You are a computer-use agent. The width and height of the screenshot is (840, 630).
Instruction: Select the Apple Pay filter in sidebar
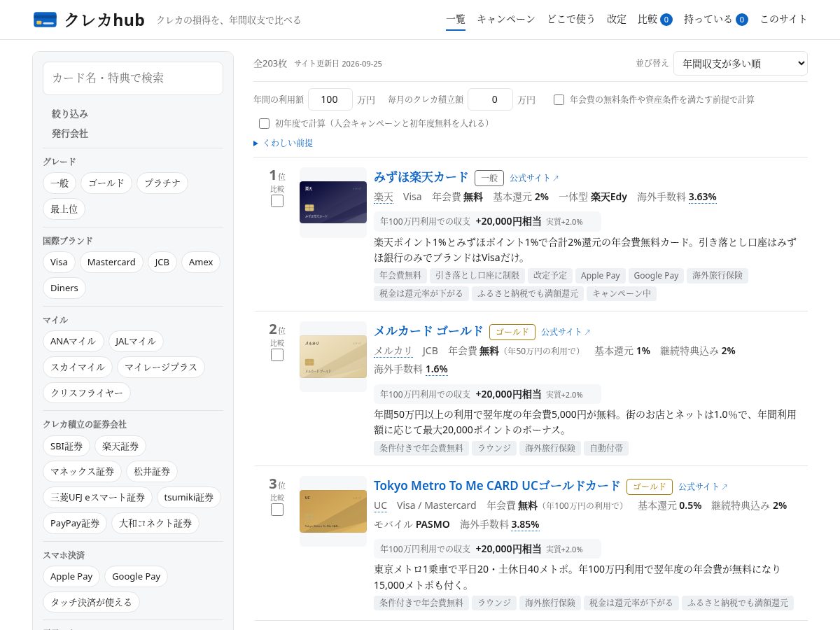[x=71, y=577]
